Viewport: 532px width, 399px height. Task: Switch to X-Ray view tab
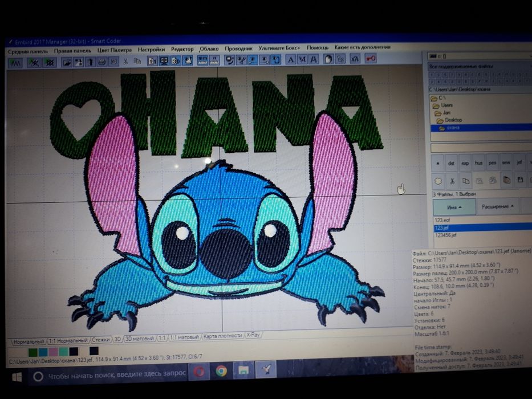253,335
